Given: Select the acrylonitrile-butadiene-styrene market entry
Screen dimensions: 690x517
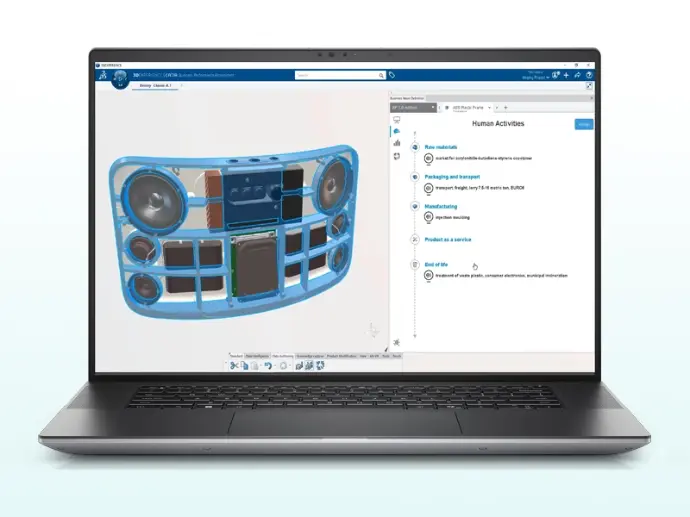Looking at the screenshot, I should click(x=484, y=158).
